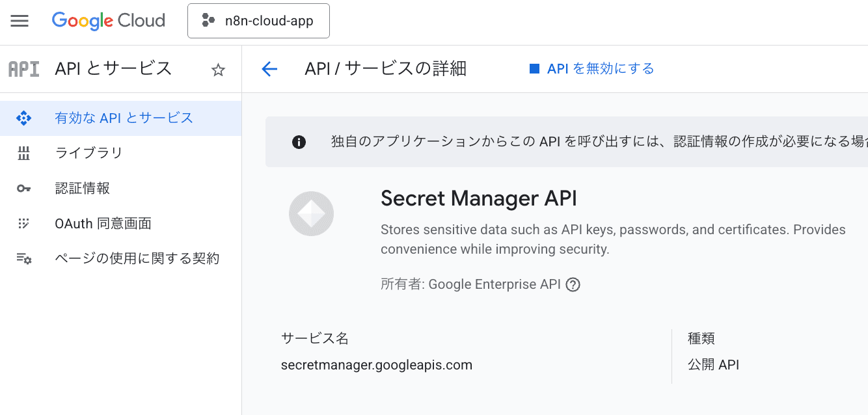Click the Secret Manager API title
The image size is (868, 415).
tap(478, 198)
